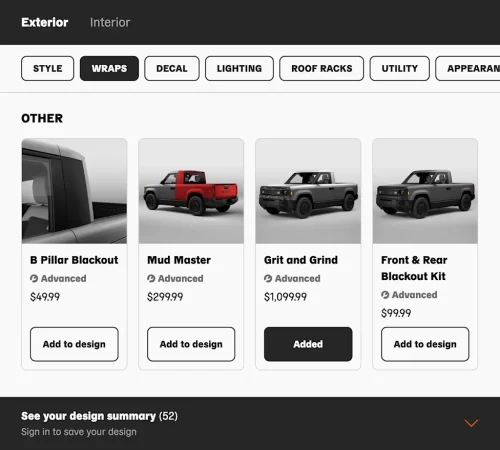500x450 pixels.
Task: Open the LIGHTING category
Action: click(x=239, y=68)
